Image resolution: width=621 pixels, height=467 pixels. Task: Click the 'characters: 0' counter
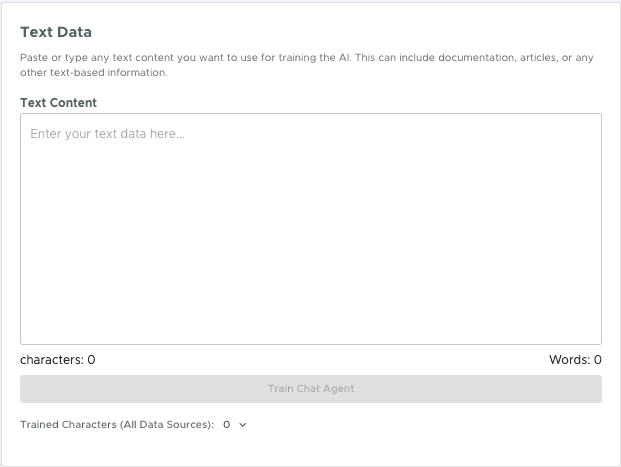(58, 360)
